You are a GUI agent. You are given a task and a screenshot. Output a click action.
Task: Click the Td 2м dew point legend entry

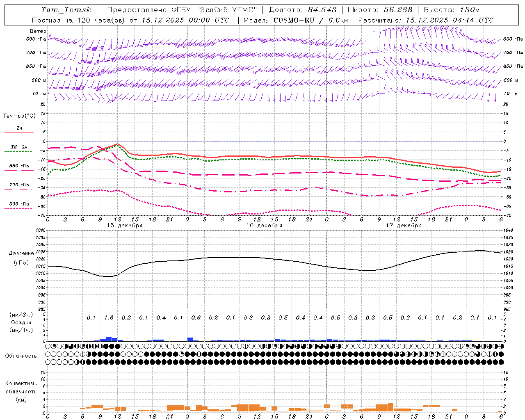pyautogui.click(x=19, y=147)
